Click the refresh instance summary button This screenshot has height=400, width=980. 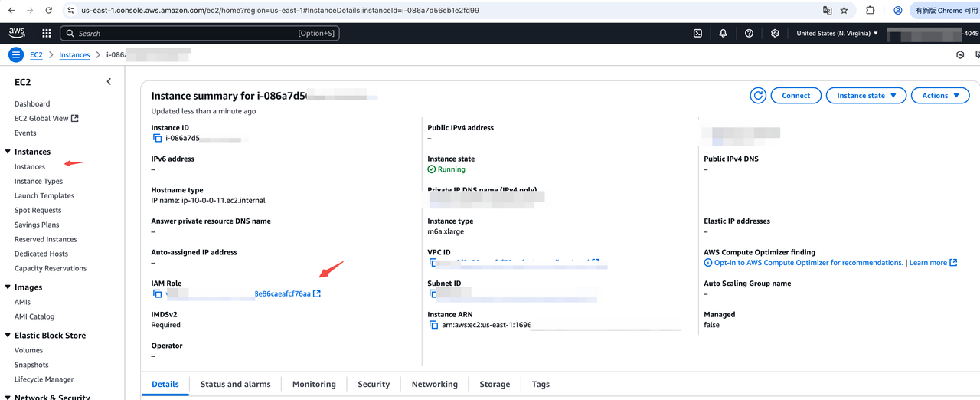coord(758,96)
